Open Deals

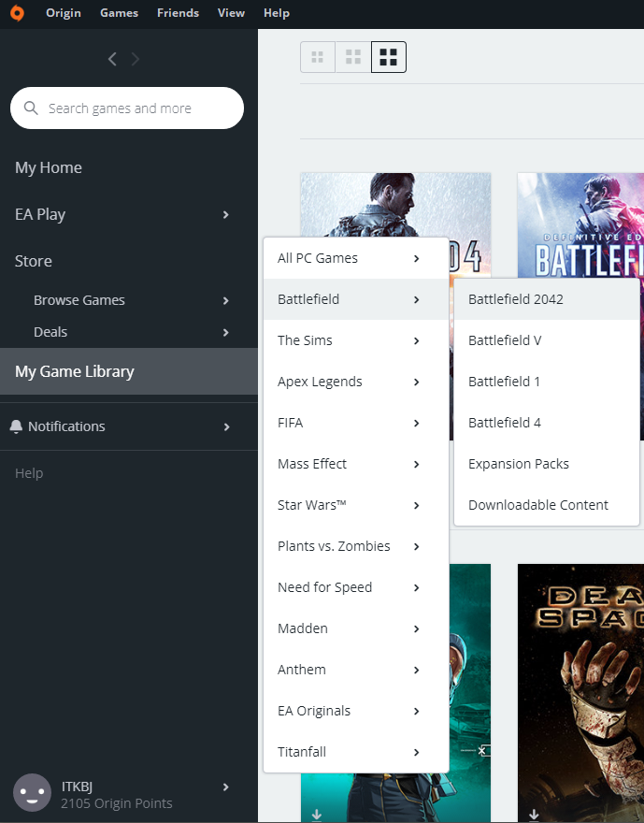pyautogui.click(x=50, y=332)
